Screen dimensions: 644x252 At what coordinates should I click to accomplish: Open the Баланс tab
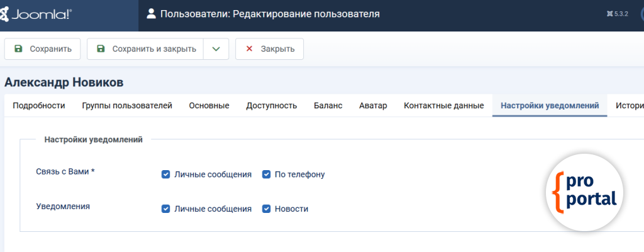[x=328, y=106]
